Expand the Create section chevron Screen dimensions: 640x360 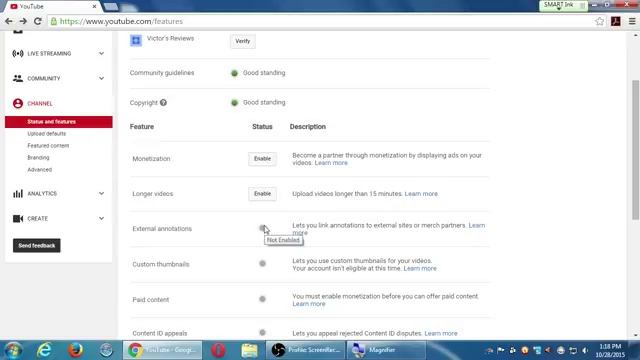click(x=101, y=218)
